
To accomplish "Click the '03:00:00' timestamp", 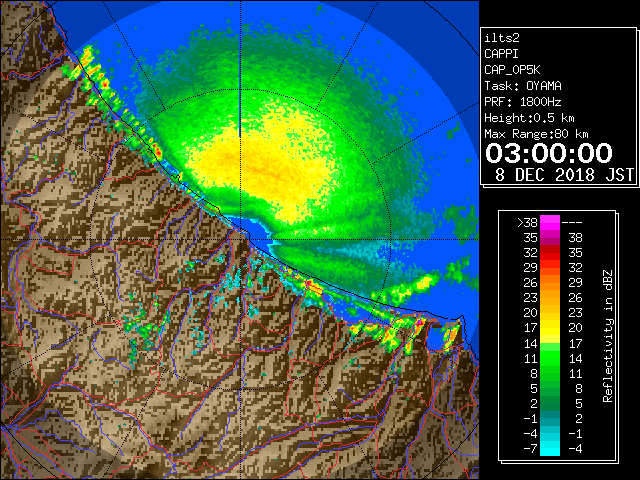I will 549,153.
